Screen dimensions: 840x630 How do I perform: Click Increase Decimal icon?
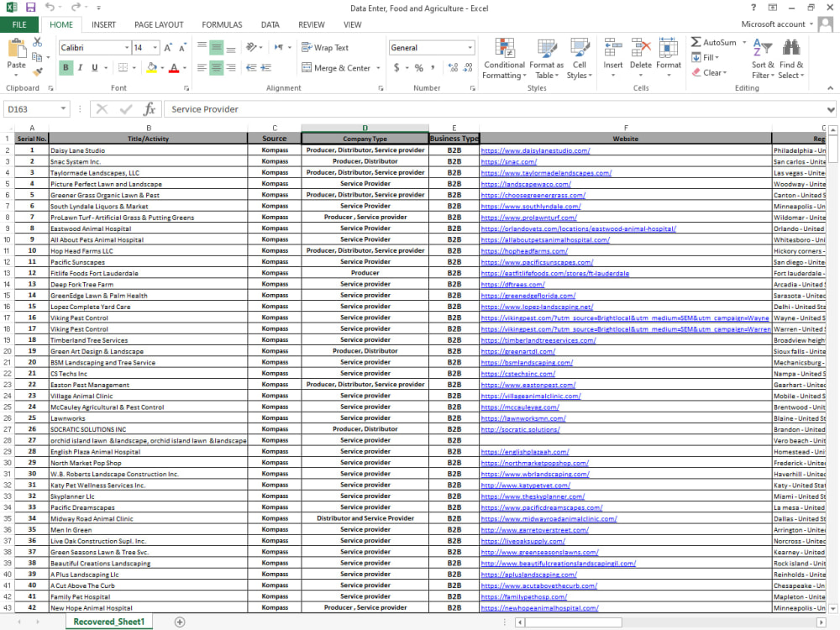click(454, 67)
